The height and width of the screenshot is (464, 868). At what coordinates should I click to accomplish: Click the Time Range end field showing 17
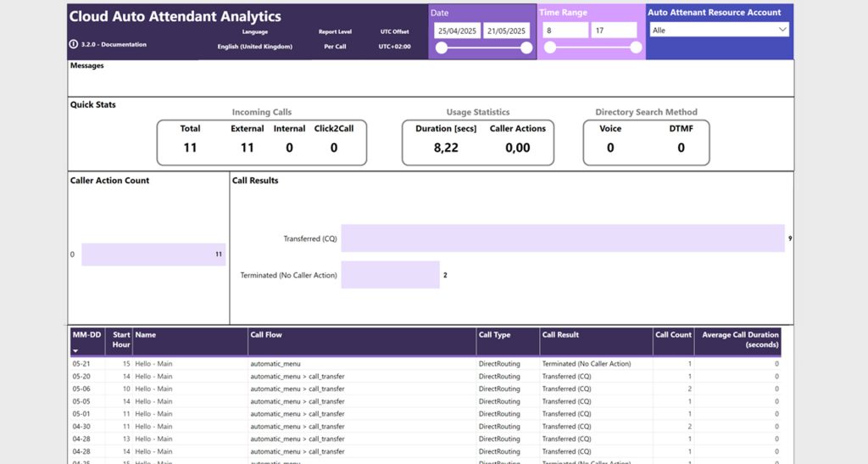click(614, 31)
